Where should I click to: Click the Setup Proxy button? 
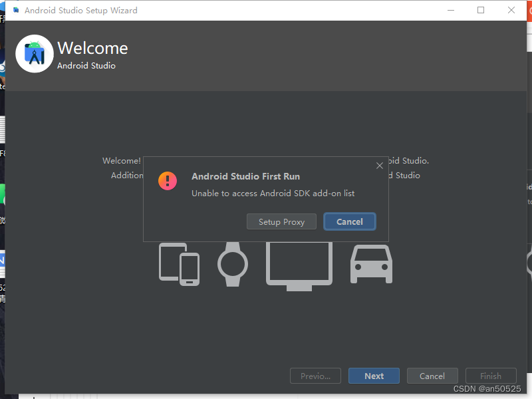pyautogui.click(x=281, y=221)
